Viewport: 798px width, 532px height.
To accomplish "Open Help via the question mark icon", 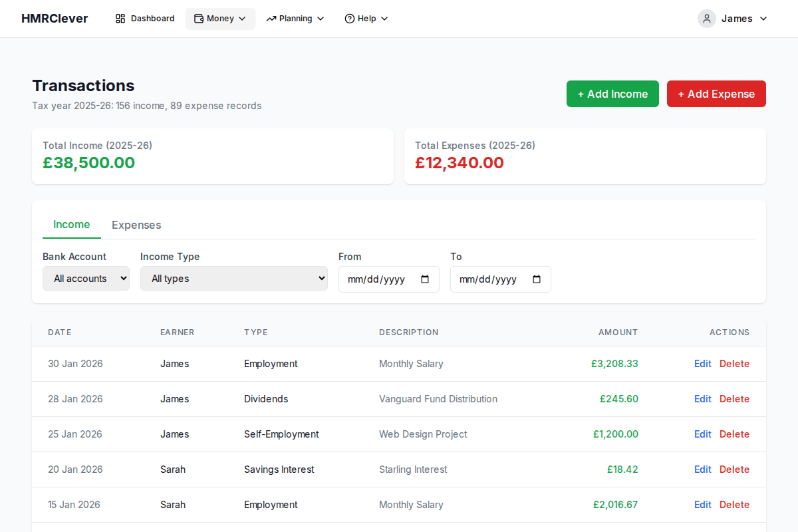I will click(x=348, y=18).
